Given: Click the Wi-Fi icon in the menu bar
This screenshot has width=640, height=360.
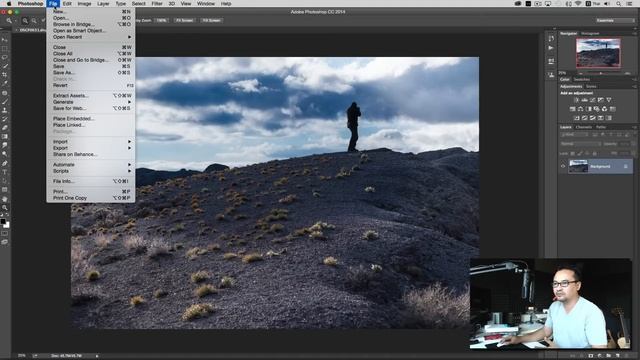Looking at the screenshot, I should (578, 4).
